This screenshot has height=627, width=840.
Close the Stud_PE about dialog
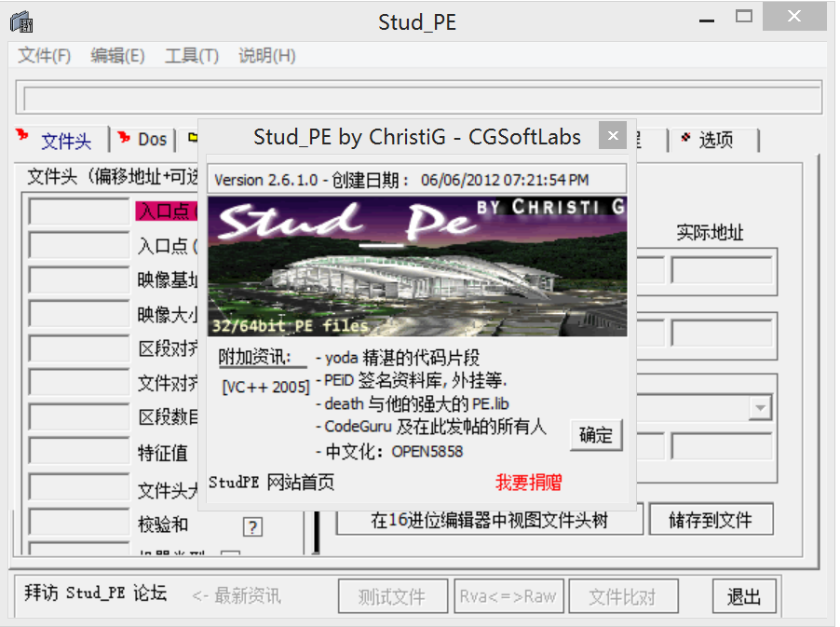click(x=613, y=136)
